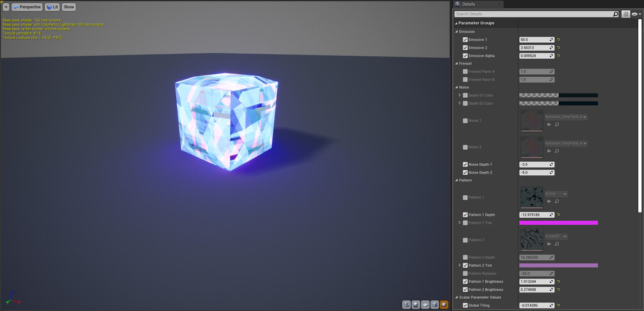Open Details view options eye menu
This screenshot has height=311, width=644.
636,14
